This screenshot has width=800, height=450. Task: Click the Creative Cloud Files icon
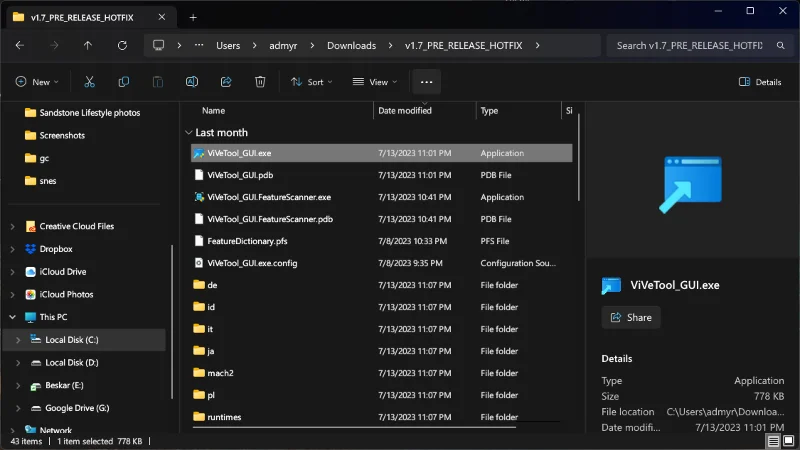coord(31,226)
